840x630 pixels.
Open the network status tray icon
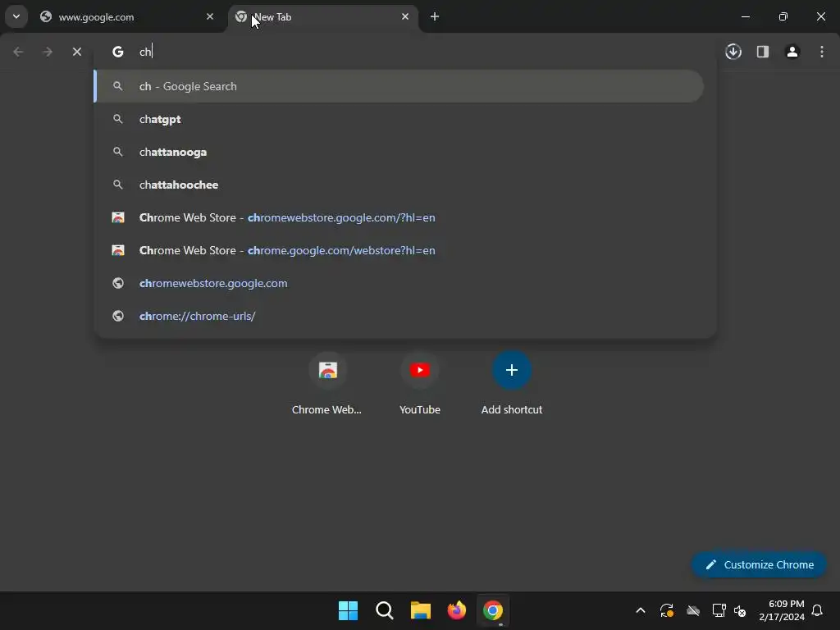pos(719,610)
